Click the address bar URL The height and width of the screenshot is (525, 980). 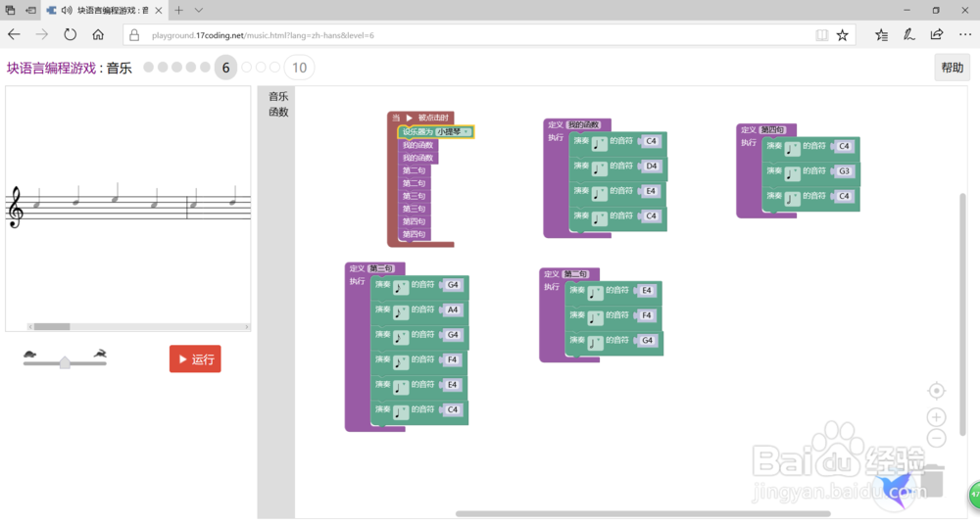(x=263, y=35)
